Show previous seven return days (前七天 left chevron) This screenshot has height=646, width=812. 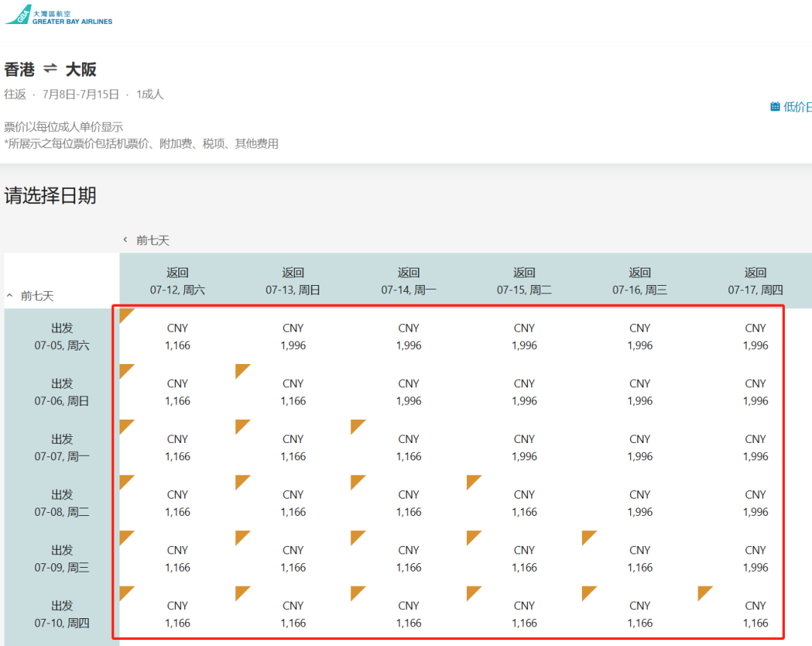click(x=126, y=239)
